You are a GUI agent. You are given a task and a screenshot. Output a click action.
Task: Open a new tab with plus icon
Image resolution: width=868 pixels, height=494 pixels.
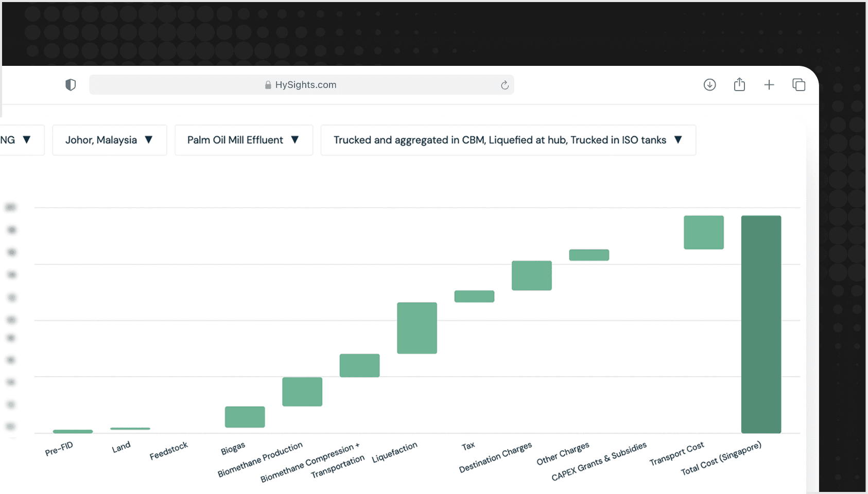[769, 85]
